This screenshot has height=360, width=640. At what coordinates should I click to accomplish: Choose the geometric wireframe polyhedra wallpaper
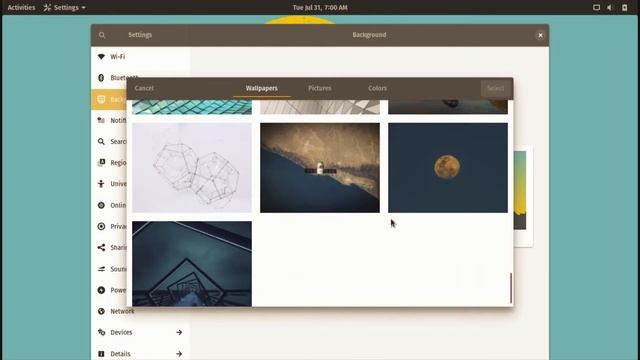click(x=192, y=168)
